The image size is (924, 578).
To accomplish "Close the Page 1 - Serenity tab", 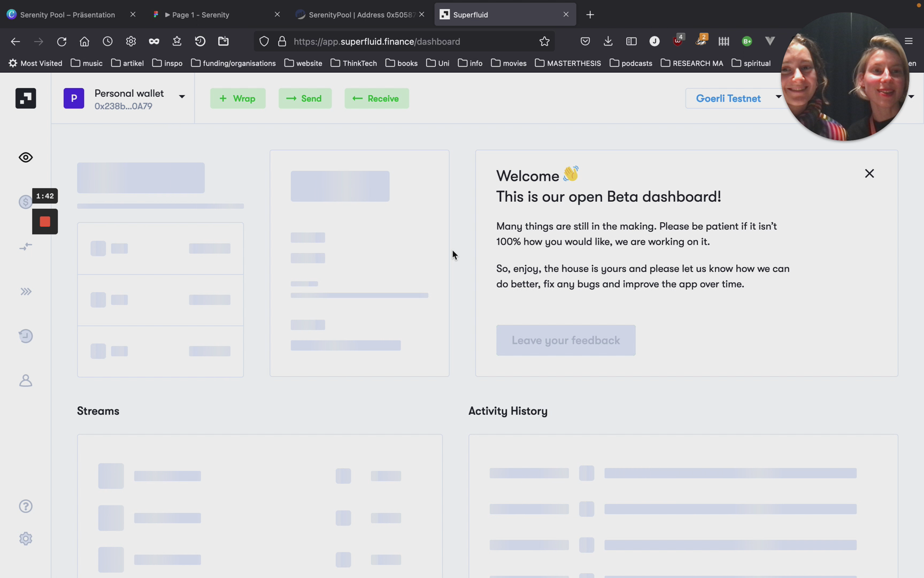I will tap(277, 14).
